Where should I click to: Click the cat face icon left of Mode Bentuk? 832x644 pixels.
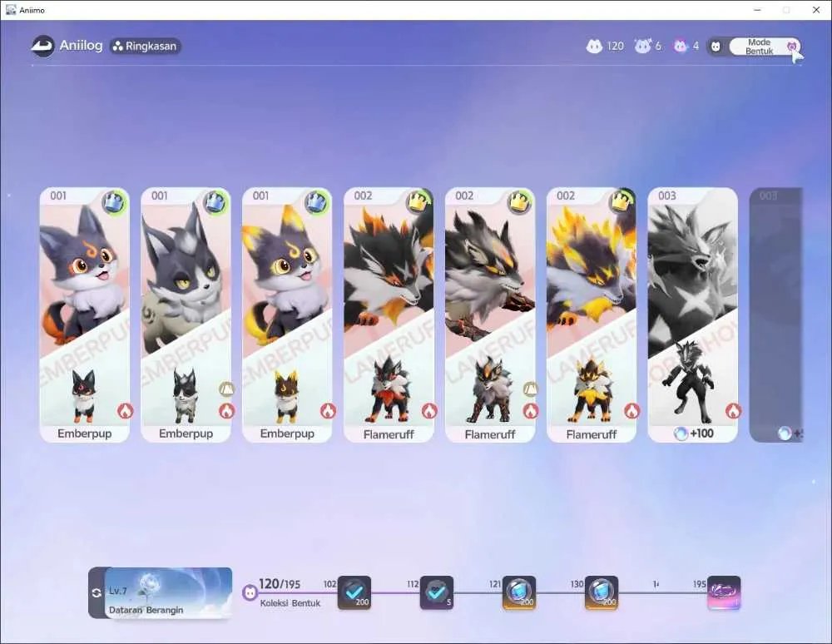pos(716,47)
